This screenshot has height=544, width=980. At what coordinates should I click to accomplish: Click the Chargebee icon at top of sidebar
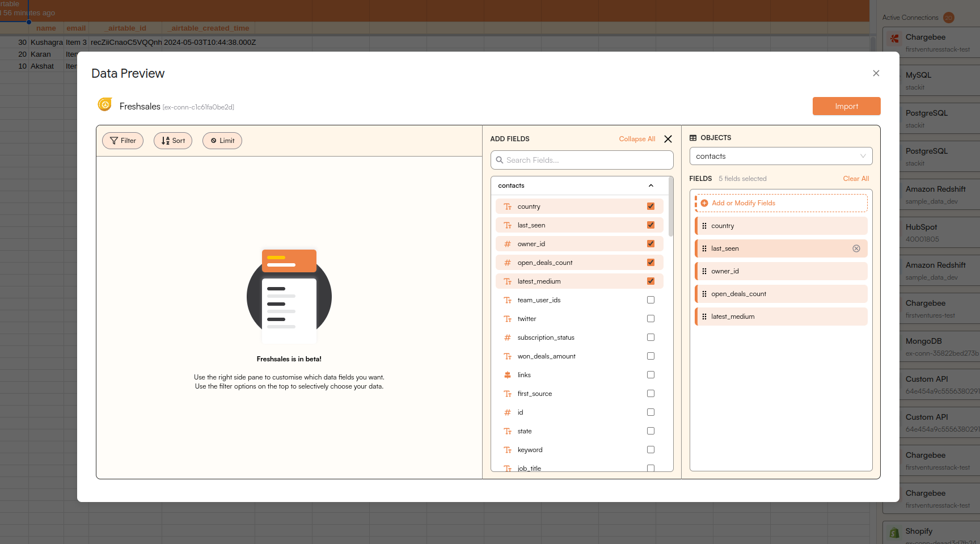[894, 39]
